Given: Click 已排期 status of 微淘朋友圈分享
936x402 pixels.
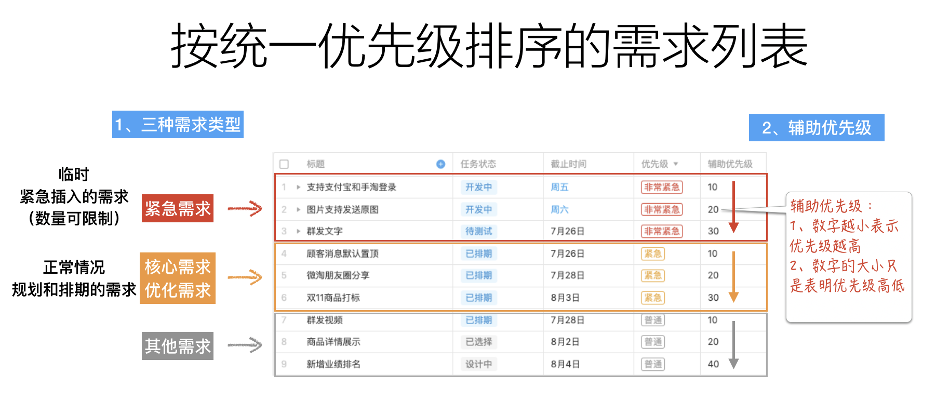Looking at the screenshot, I should click(479, 275).
